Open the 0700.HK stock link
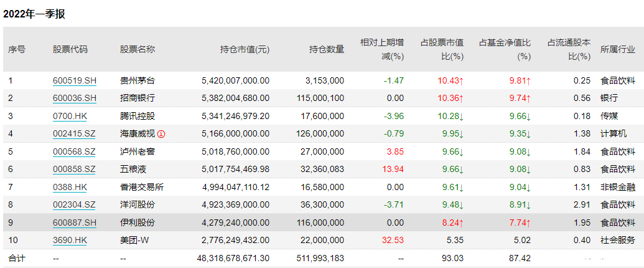This screenshot has width=644, height=268. (70, 116)
